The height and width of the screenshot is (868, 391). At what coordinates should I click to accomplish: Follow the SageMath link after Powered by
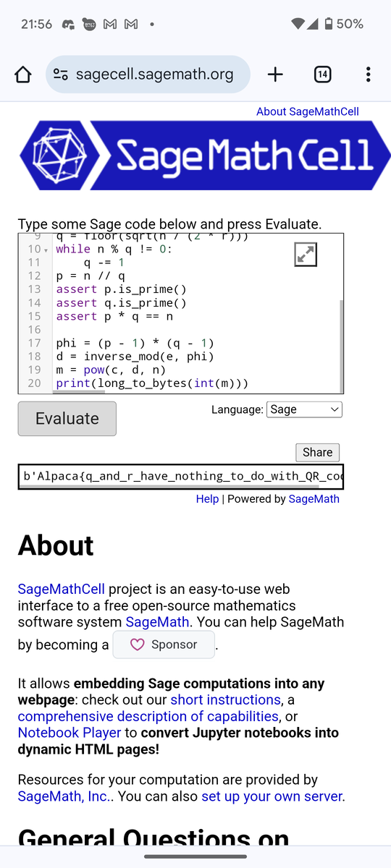[314, 498]
